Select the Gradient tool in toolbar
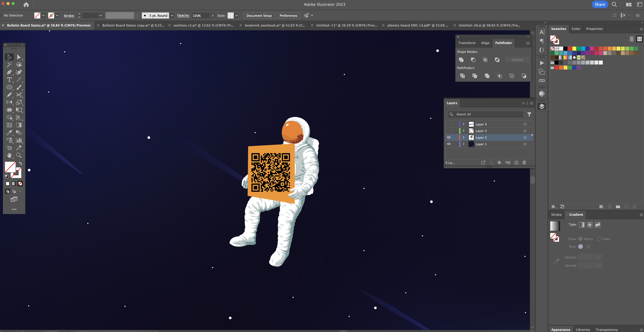644x332 pixels. pos(19,125)
